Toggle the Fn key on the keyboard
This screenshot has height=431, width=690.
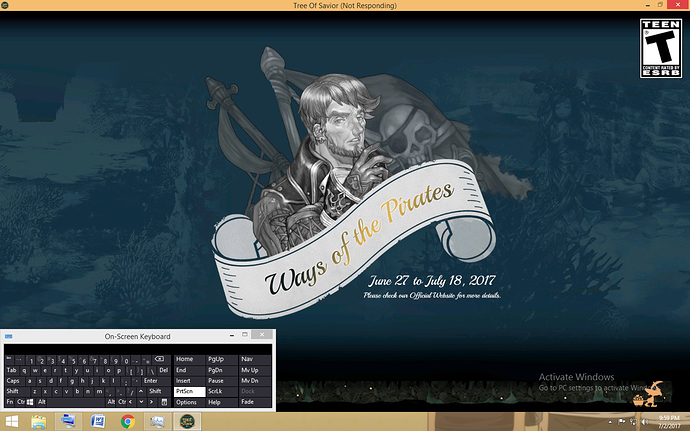(x=9, y=402)
